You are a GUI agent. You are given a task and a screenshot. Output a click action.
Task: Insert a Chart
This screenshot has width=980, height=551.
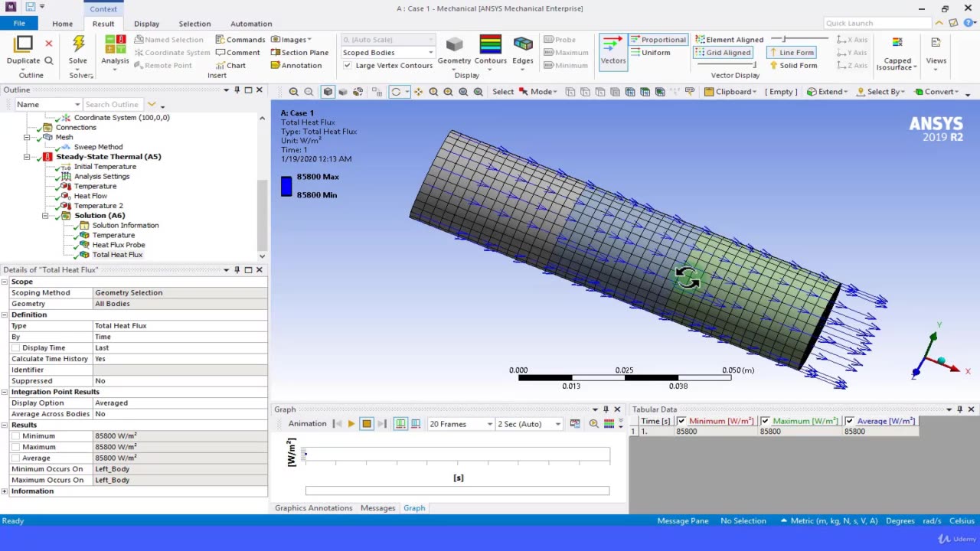click(x=230, y=66)
